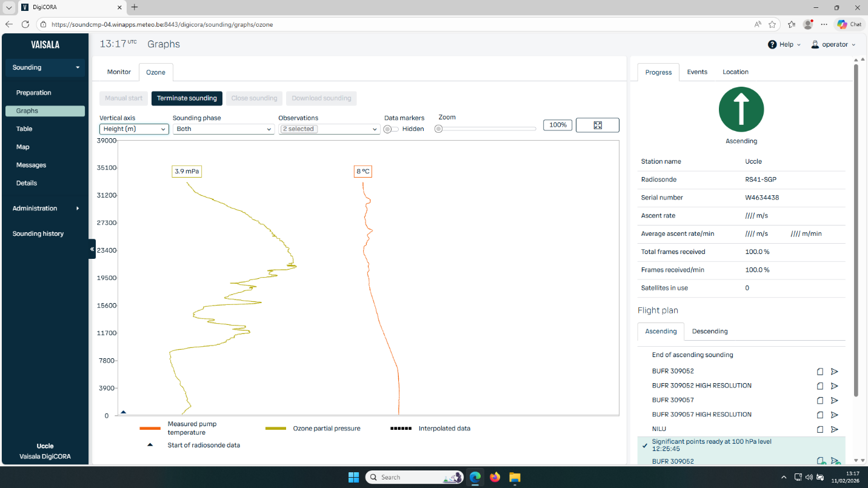Click the 100% zoom value field
This screenshot has height=488, width=868.
(557, 125)
